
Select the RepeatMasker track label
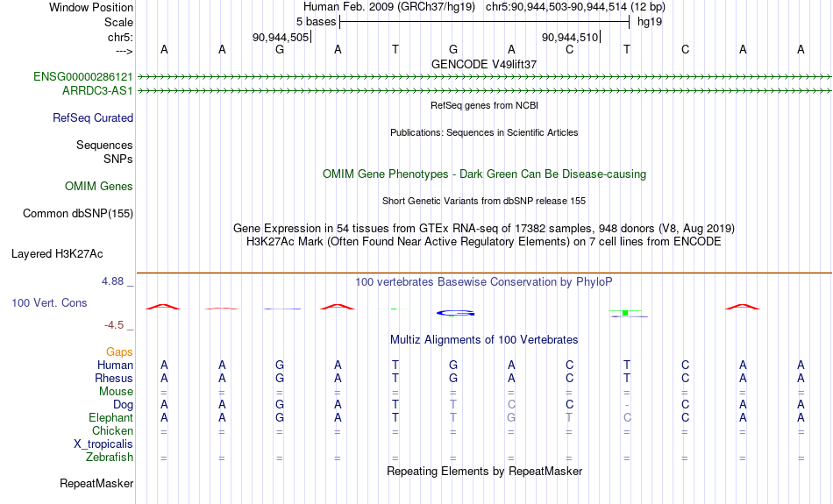96,483
